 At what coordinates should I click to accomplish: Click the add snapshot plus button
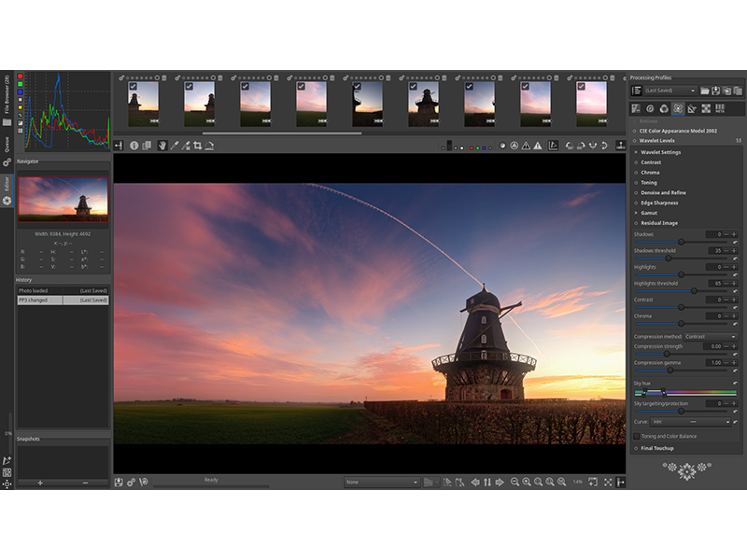point(40,483)
